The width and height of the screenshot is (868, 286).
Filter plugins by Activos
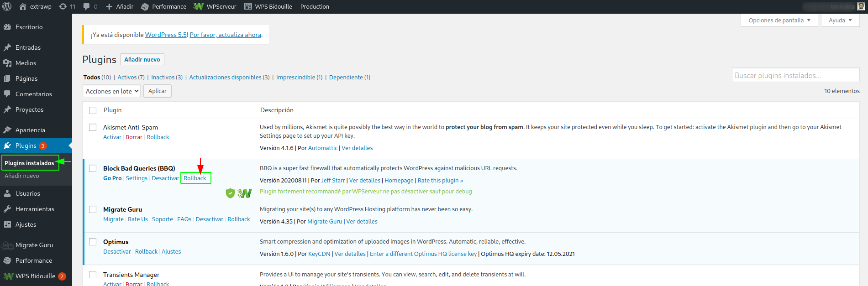[127, 77]
